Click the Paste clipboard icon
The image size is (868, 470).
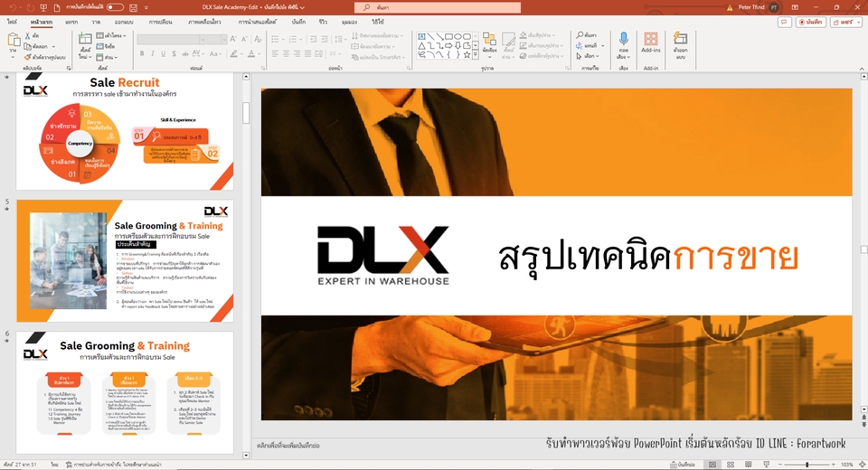pos(14,40)
